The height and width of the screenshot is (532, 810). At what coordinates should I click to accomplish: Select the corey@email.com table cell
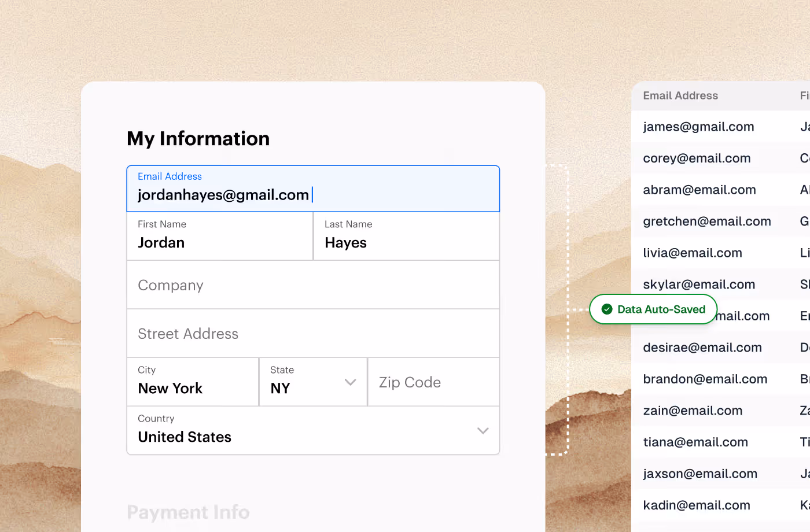[697, 158]
